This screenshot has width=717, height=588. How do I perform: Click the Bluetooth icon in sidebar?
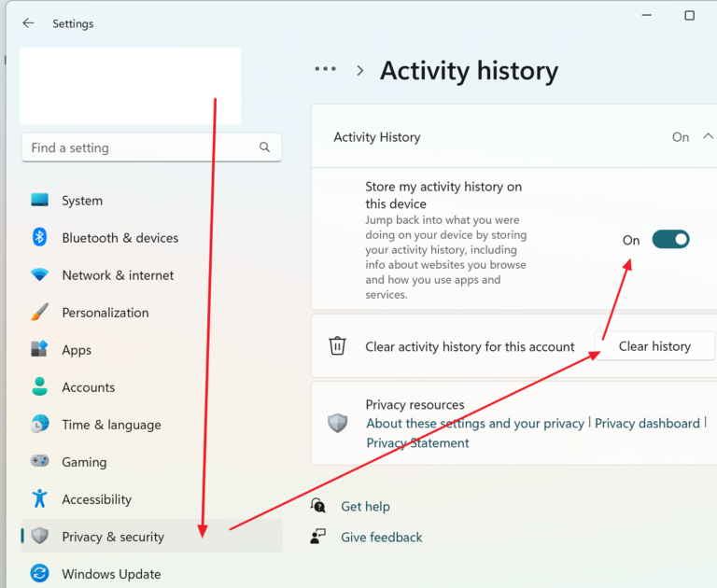(x=39, y=237)
